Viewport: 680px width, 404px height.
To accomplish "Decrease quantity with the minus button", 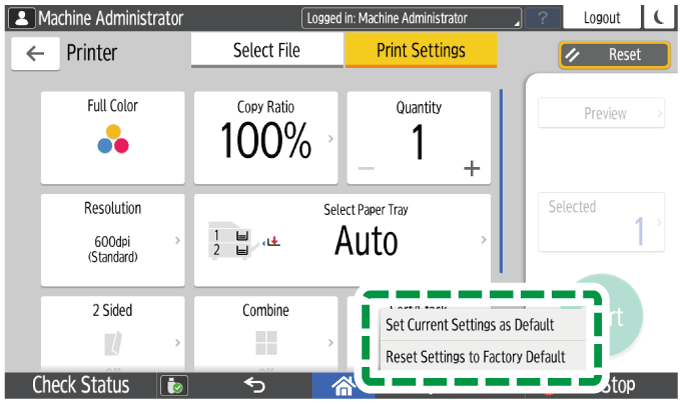I will pyautogui.click(x=368, y=168).
